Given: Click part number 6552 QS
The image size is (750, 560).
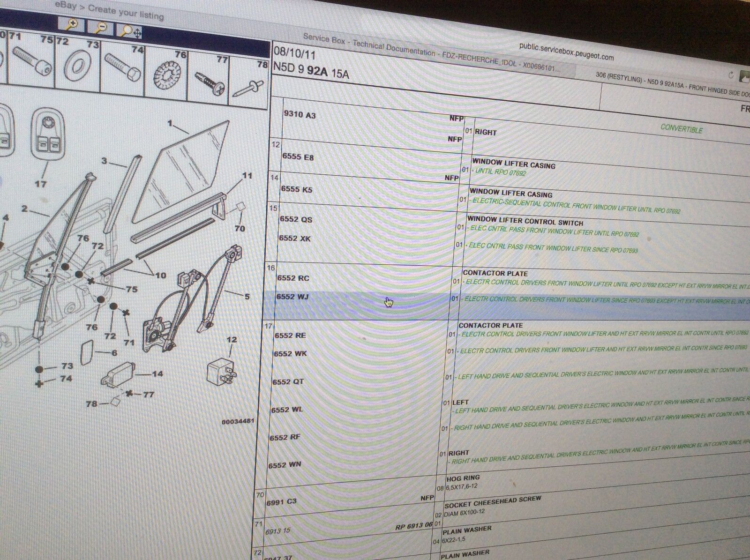Looking at the screenshot, I should [296, 219].
